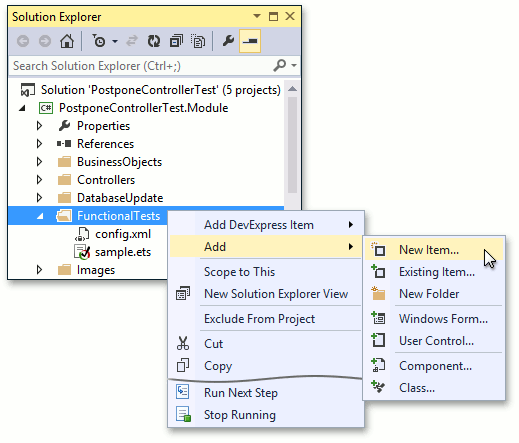Select the Solution 'PostponeControllerTest' node

pyautogui.click(x=160, y=90)
